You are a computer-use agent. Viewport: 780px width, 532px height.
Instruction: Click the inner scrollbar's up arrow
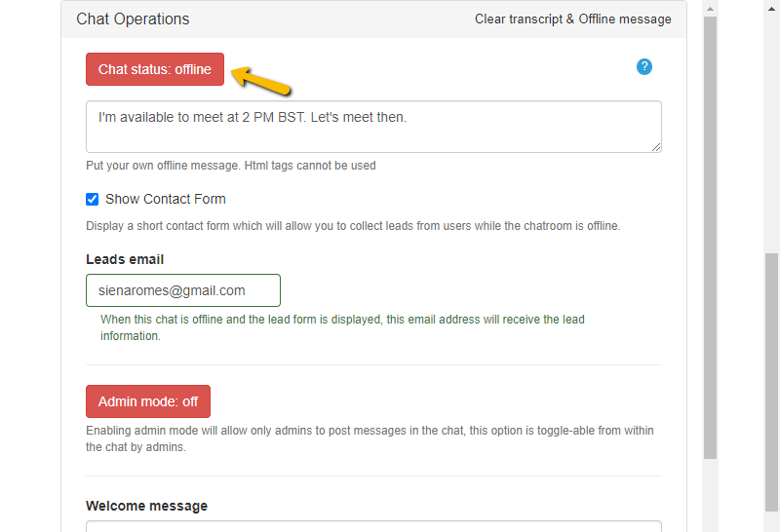(711, 7)
